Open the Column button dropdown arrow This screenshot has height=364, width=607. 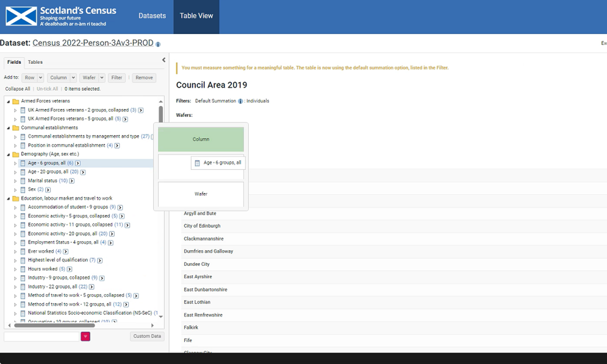point(73,78)
